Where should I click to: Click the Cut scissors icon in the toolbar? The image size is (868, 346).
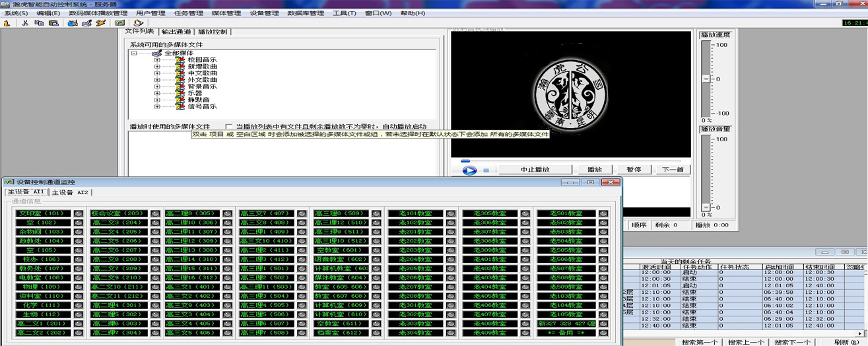click(x=25, y=23)
